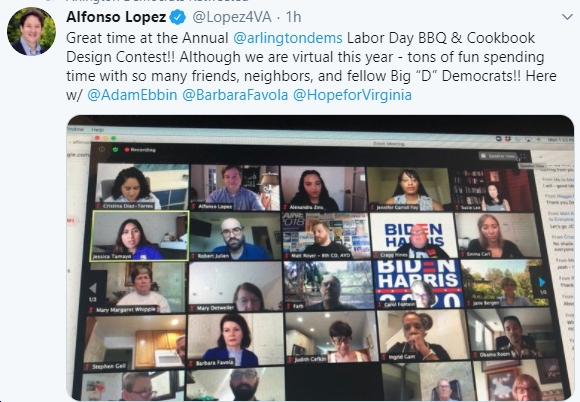Click the green macOS window button
This screenshot has height=402, width=580.
pos(114,138)
